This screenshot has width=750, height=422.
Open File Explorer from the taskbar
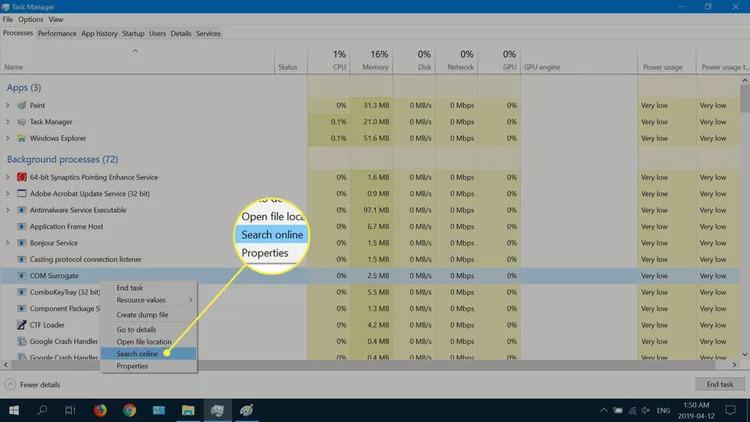coord(188,410)
